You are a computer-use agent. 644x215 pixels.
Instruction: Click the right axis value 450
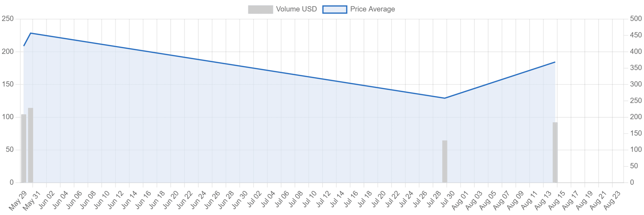click(636, 35)
